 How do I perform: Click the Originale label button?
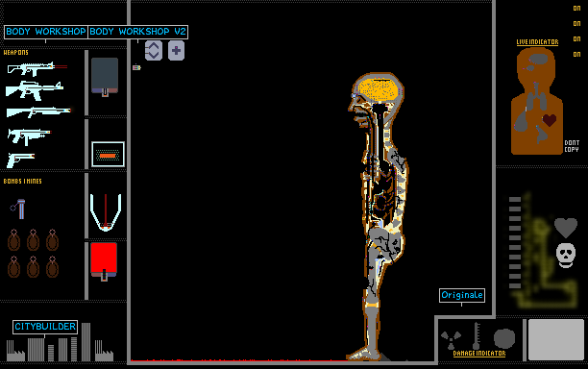(462, 295)
